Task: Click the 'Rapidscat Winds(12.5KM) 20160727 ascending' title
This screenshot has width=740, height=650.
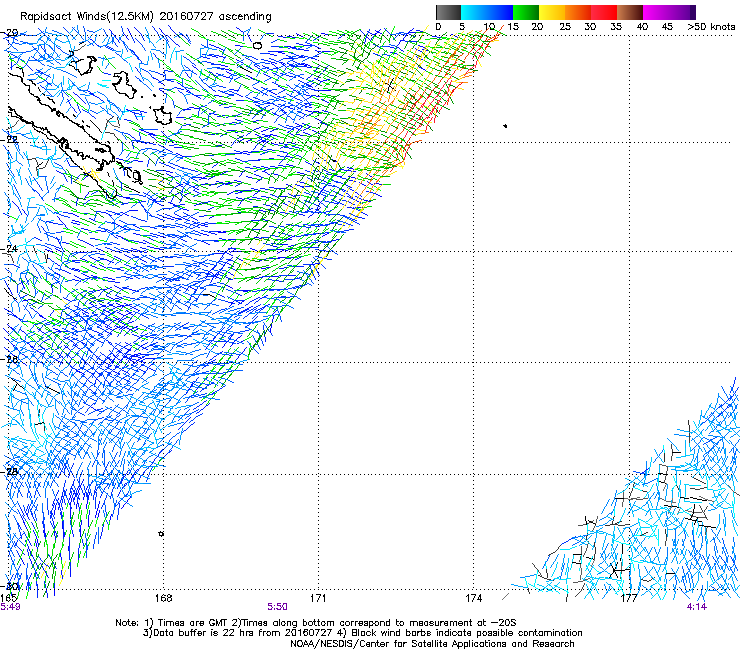Action: [x=146, y=16]
